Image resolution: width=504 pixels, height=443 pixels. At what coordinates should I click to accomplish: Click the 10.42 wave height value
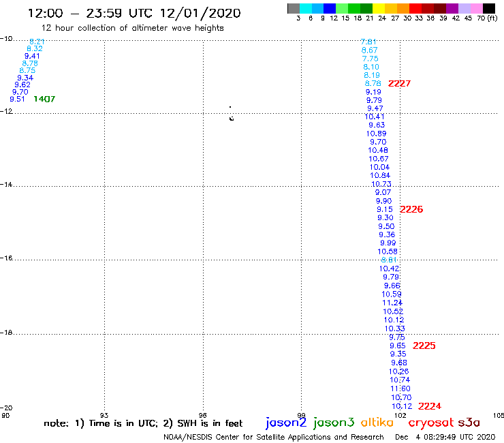coord(390,269)
